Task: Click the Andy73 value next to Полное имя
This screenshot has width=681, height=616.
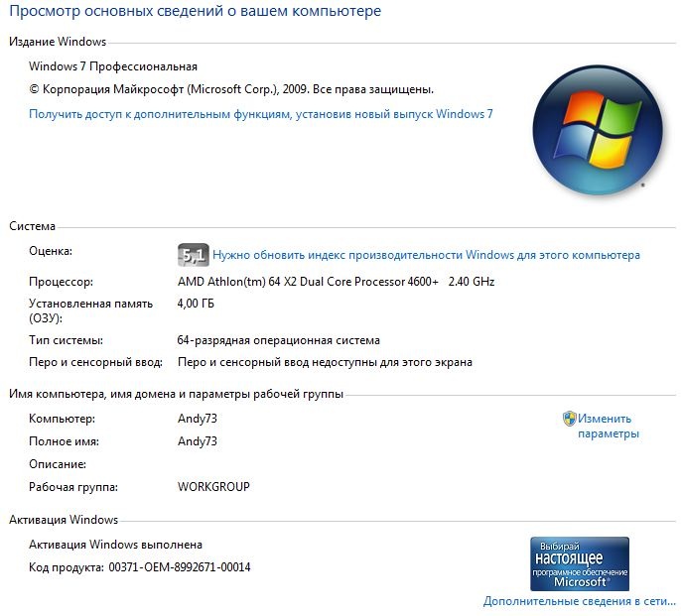Action: point(198,441)
